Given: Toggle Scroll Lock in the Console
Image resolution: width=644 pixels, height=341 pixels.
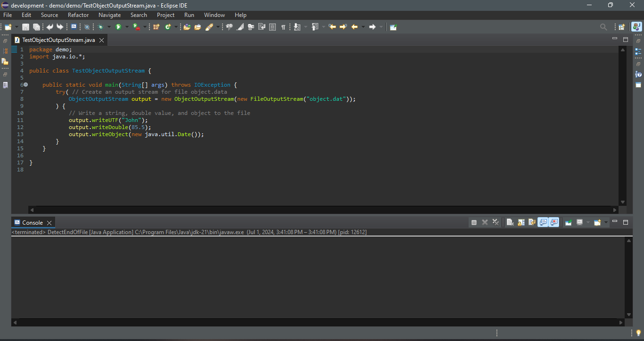Looking at the screenshot, I should [521, 222].
